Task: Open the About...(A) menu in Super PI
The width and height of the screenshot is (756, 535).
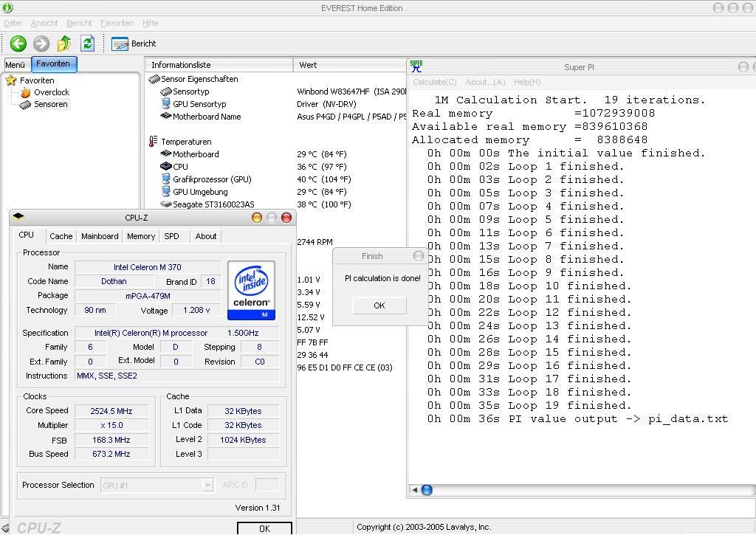Action: pos(485,82)
